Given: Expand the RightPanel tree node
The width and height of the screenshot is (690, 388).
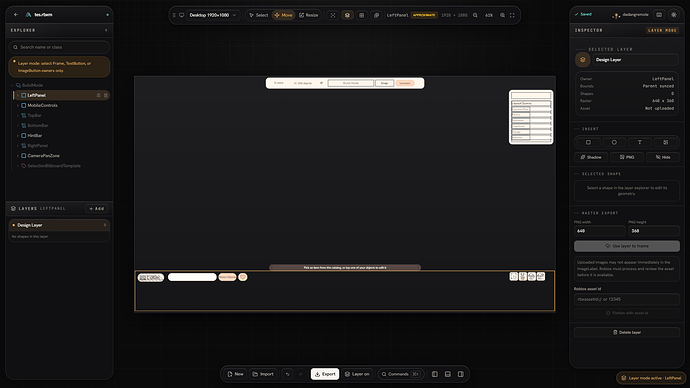Looking at the screenshot, I should coord(18,146).
